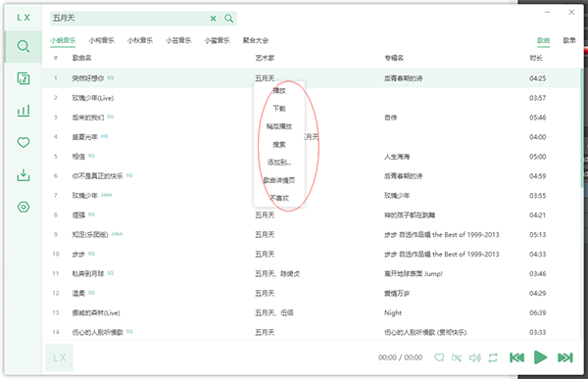
Task: Toggle desktop lyrics icon in player bar
Action: click(x=457, y=357)
